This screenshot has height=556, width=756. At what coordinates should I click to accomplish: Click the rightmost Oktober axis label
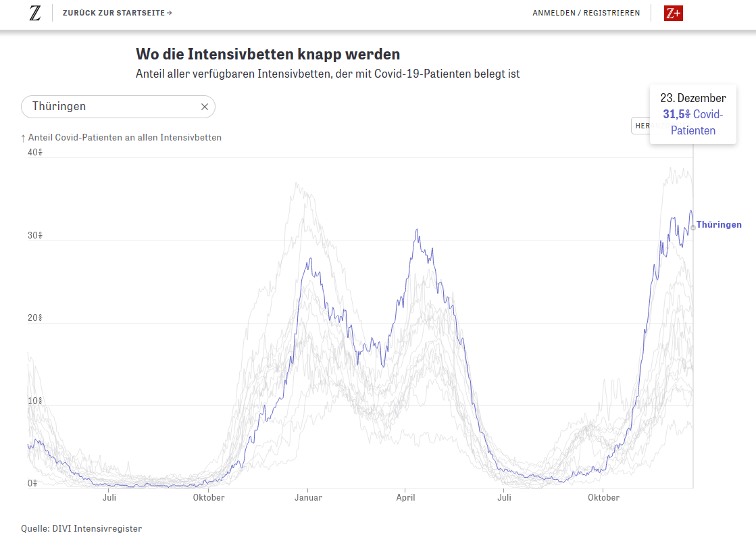[x=603, y=498]
